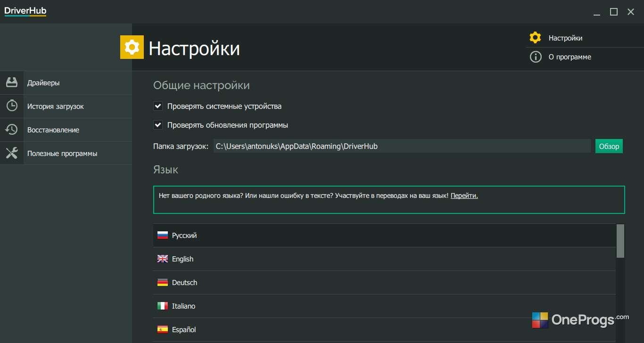The image size is (644, 343).
Task: Switch to the Настройки tab
Action: (x=585, y=38)
